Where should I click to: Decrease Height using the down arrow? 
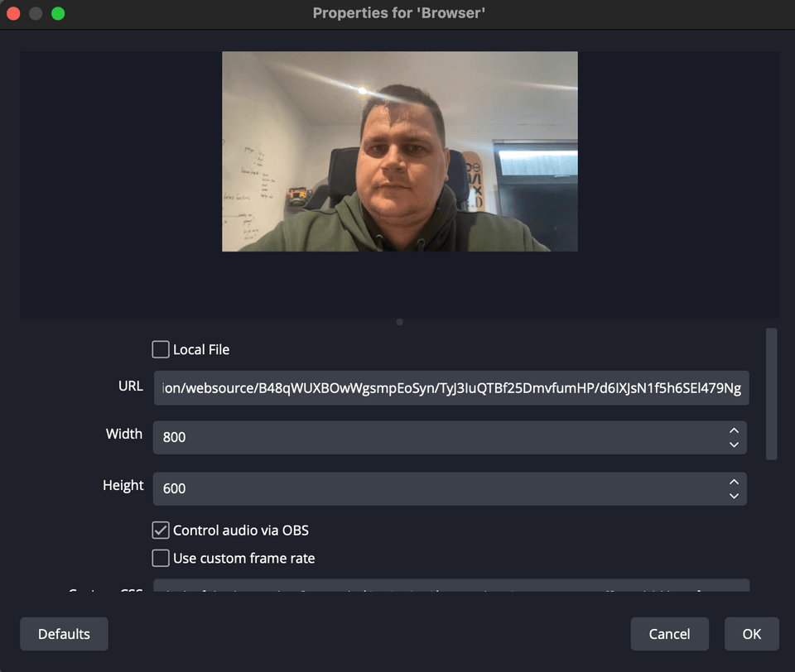pos(734,496)
